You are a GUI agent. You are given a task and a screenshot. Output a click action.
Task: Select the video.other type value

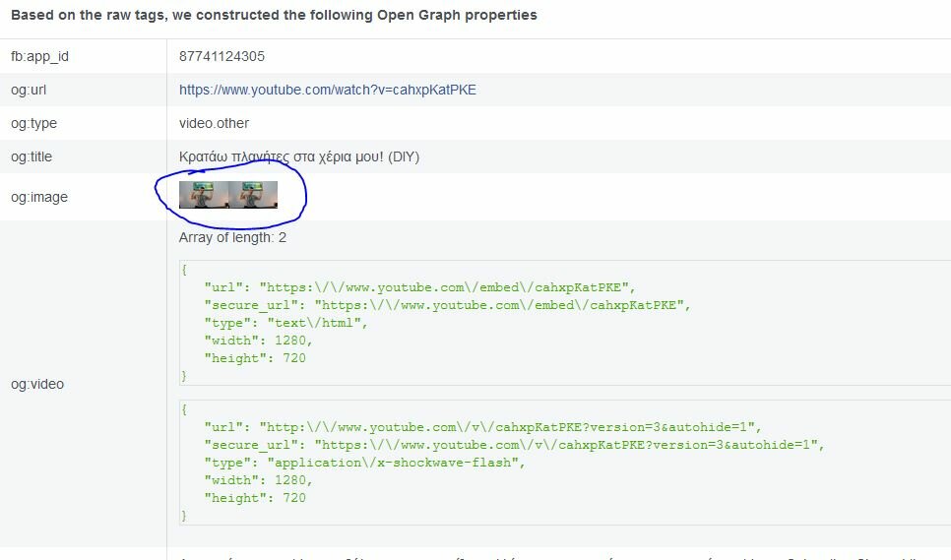click(214, 123)
